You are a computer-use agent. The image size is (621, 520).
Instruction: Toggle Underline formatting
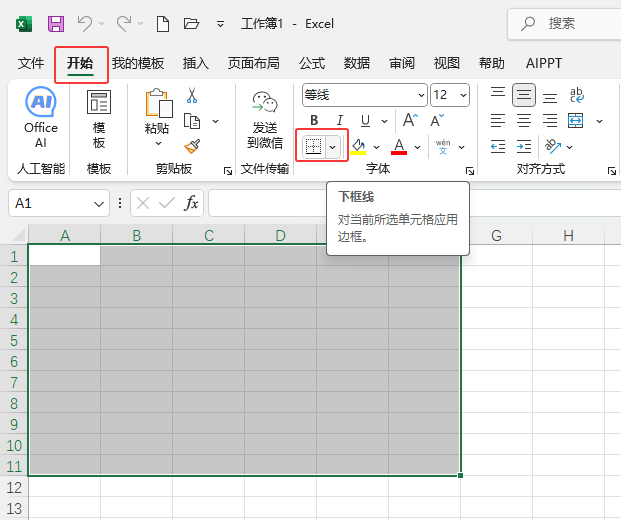[365, 121]
